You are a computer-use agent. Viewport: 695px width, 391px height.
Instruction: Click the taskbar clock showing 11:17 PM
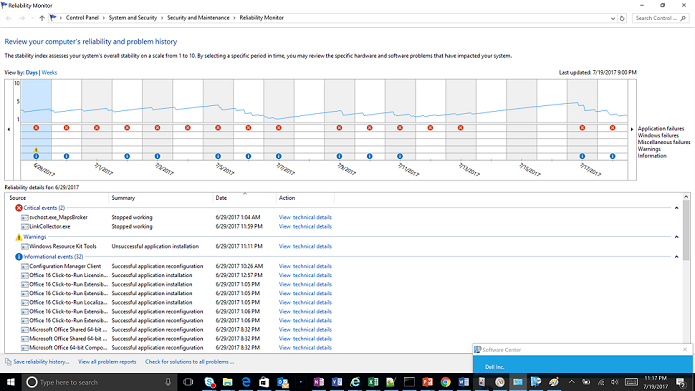[656, 382]
